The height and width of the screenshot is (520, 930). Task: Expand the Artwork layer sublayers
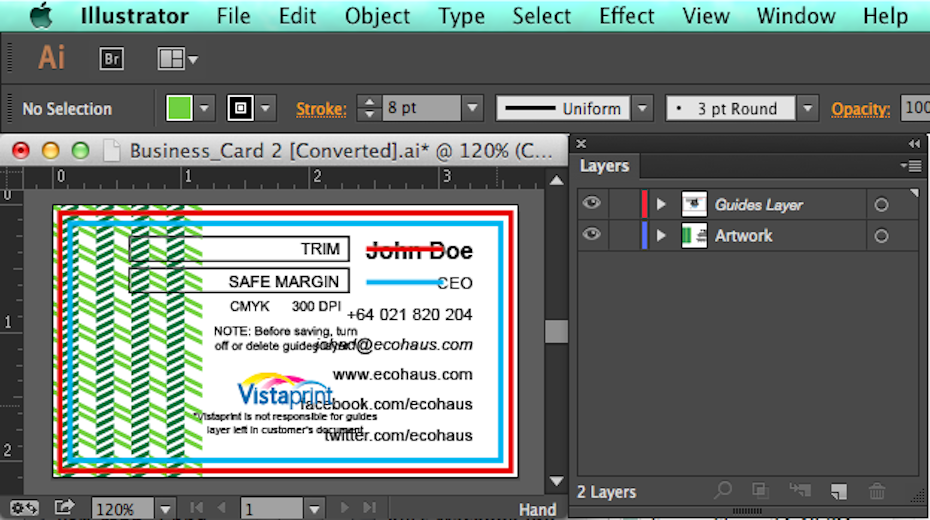[x=661, y=236]
